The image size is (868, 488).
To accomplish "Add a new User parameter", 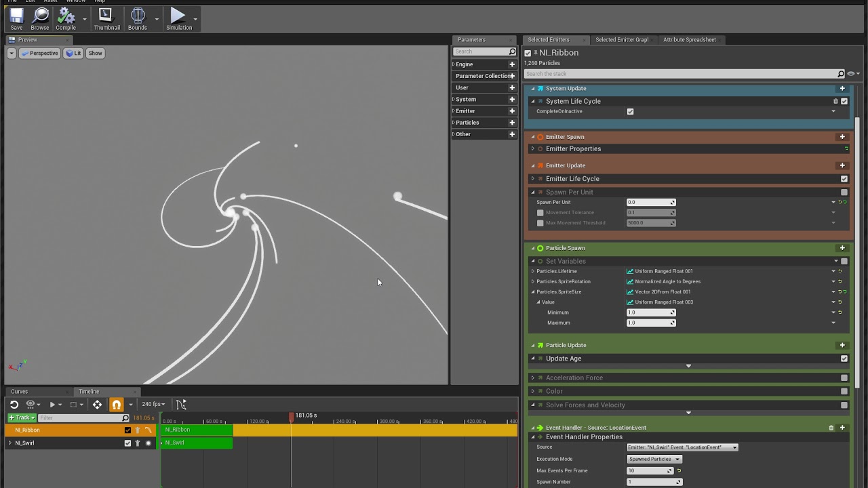I will (512, 87).
